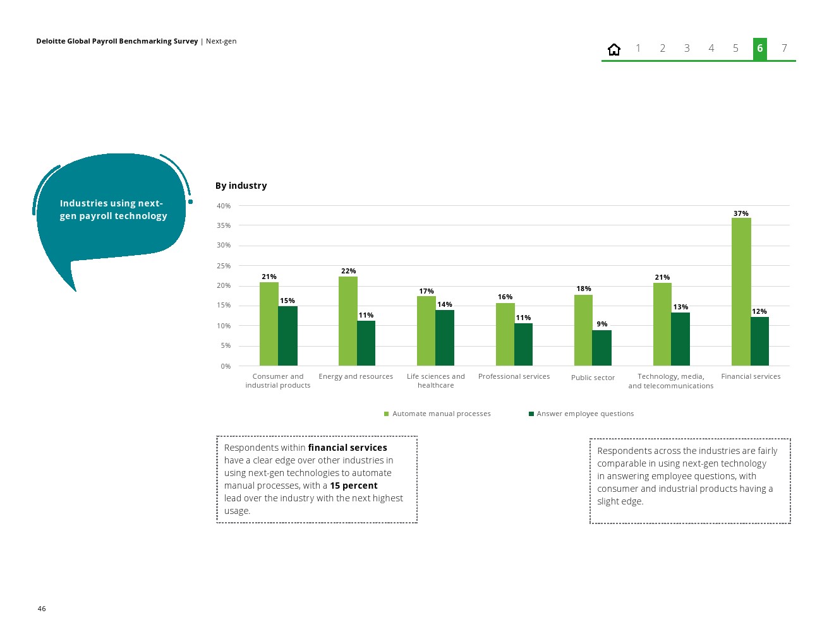Viewport: 834px width, 644px height.
Task: Click the home icon in navigation
Action: pos(613,49)
